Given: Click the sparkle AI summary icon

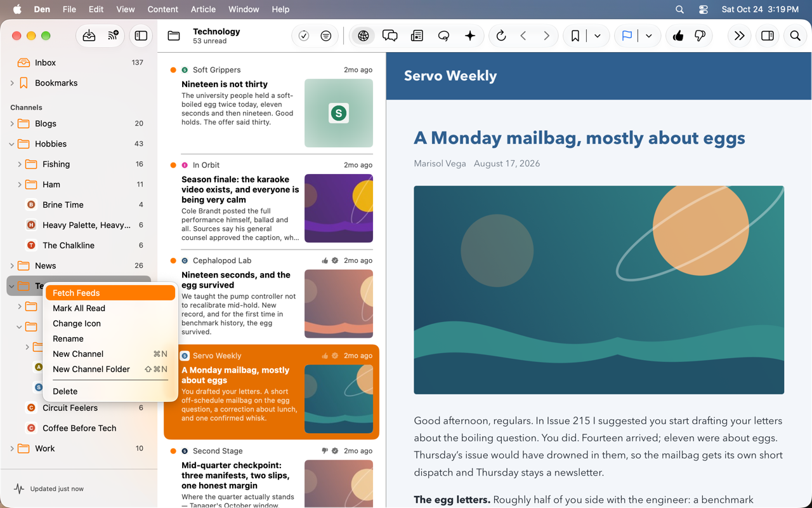Looking at the screenshot, I should coord(470,36).
